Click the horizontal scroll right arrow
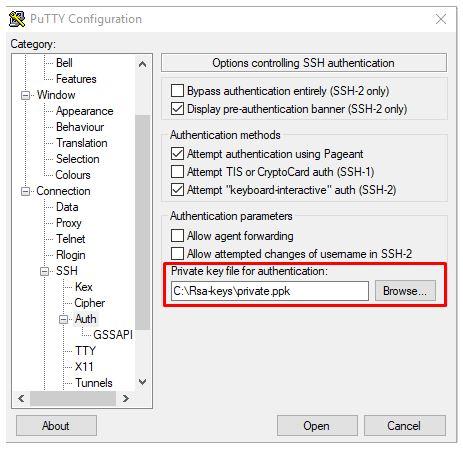The width and height of the screenshot is (463, 453). (126, 398)
